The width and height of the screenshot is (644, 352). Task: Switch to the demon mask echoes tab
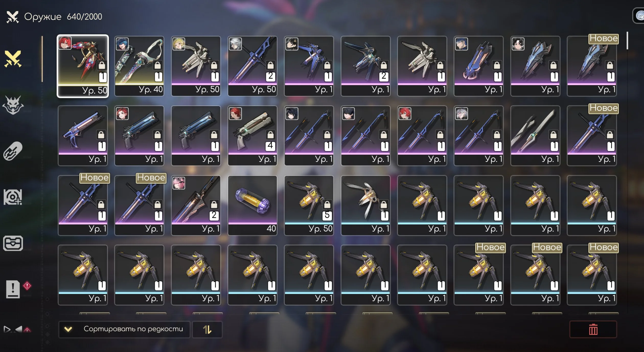tap(13, 105)
